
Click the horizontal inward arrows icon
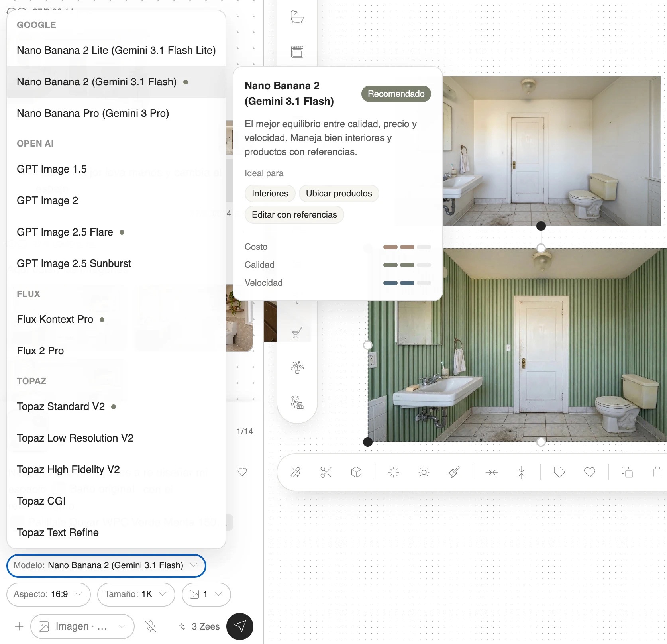492,472
